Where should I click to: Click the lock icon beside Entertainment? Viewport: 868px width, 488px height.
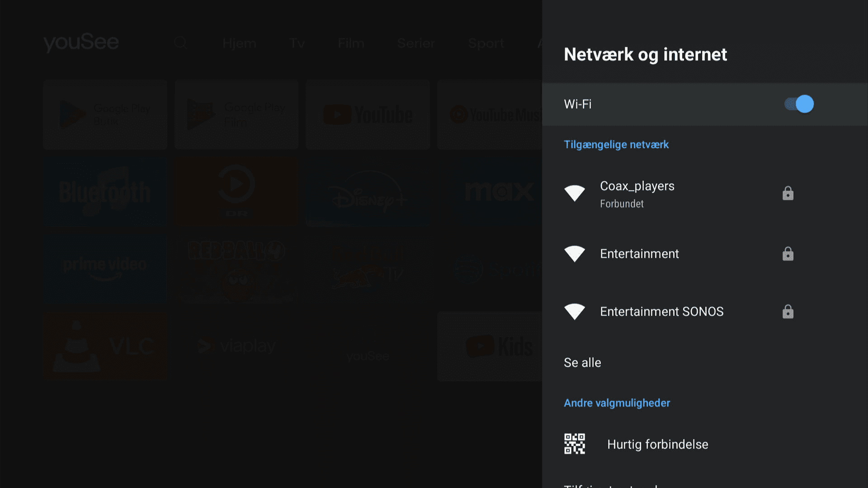click(x=788, y=253)
